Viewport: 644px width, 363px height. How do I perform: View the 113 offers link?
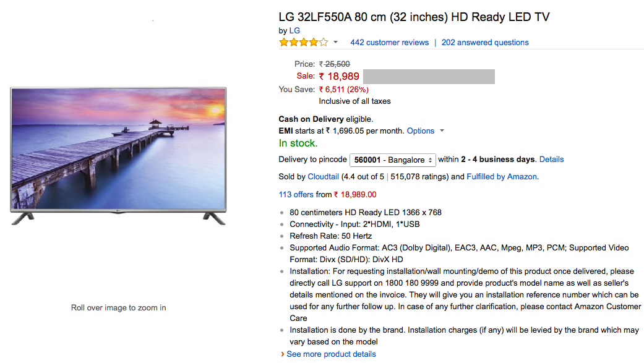[296, 194]
